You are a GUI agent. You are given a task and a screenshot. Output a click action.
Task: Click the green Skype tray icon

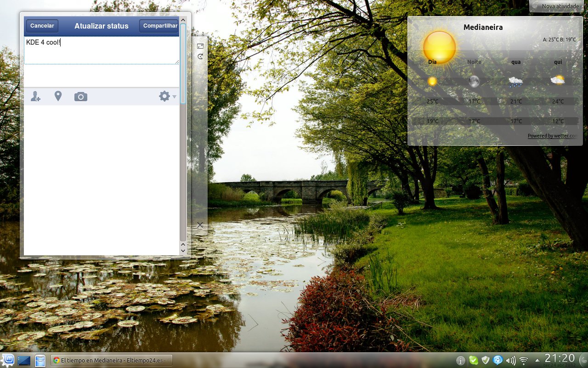coord(473,360)
